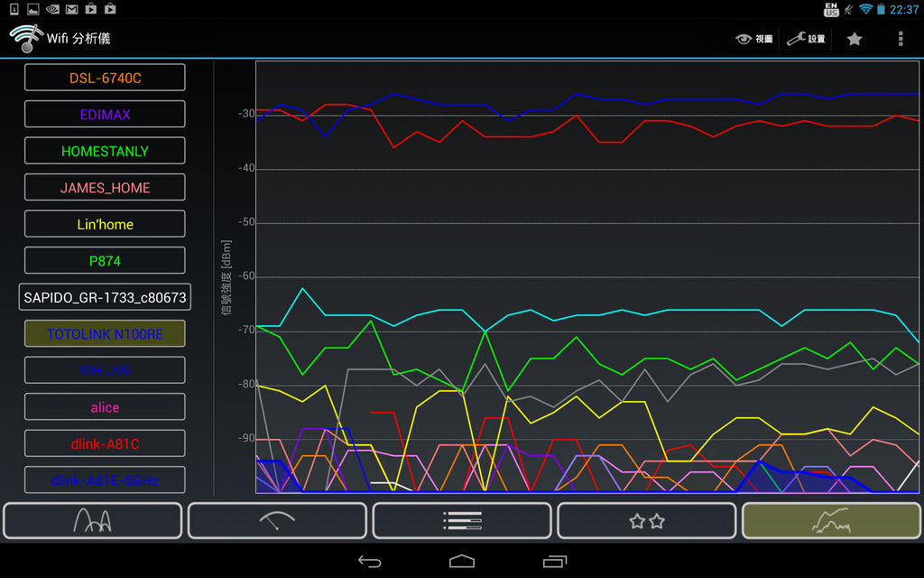Switch to the channel graph view
The image size is (924, 578).
point(93,521)
